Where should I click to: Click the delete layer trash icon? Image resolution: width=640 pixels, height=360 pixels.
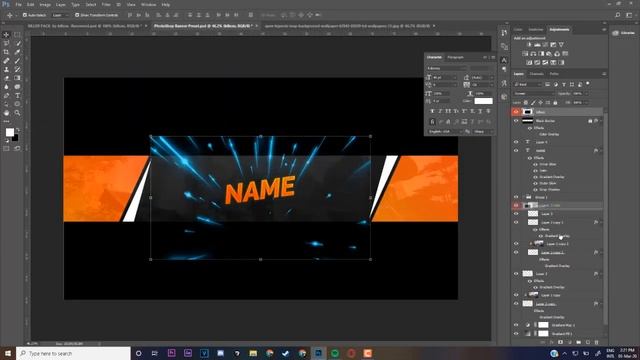(x=596, y=342)
